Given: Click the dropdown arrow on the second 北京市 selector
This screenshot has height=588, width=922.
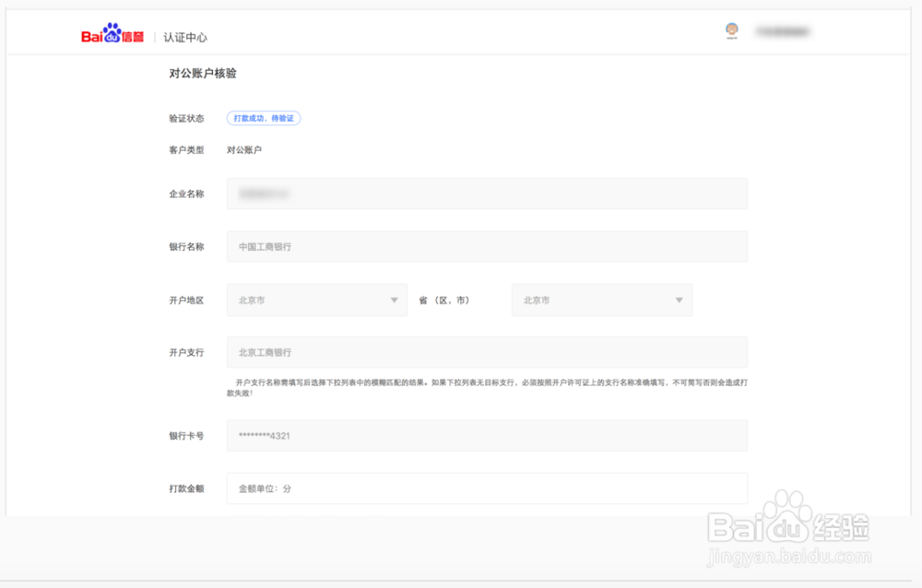Looking at the screenshot, I should [680, 300].
